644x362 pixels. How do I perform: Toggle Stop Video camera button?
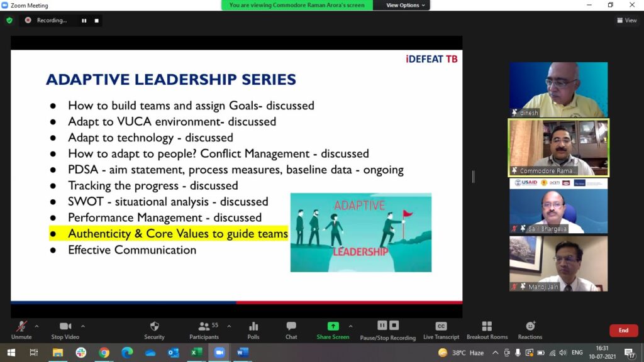tap(65, 329)
